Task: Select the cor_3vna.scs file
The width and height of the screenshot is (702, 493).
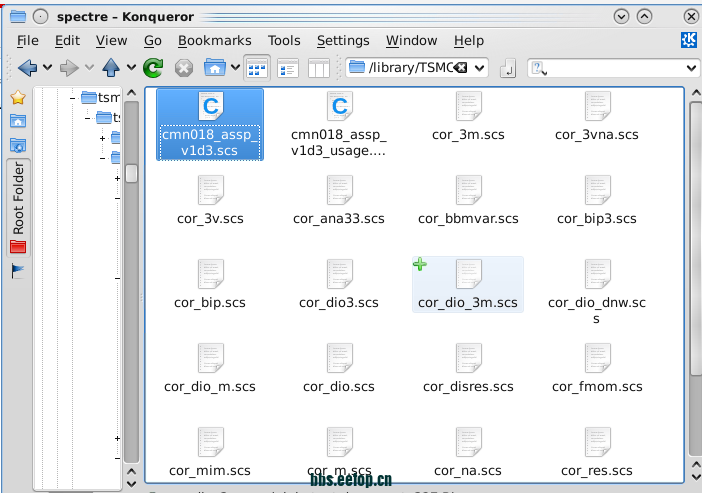Action: coord(597,116)
